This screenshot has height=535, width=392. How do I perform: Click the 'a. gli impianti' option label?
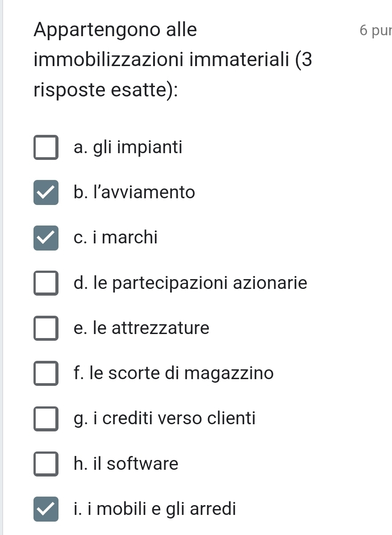(x=128, y=147)
